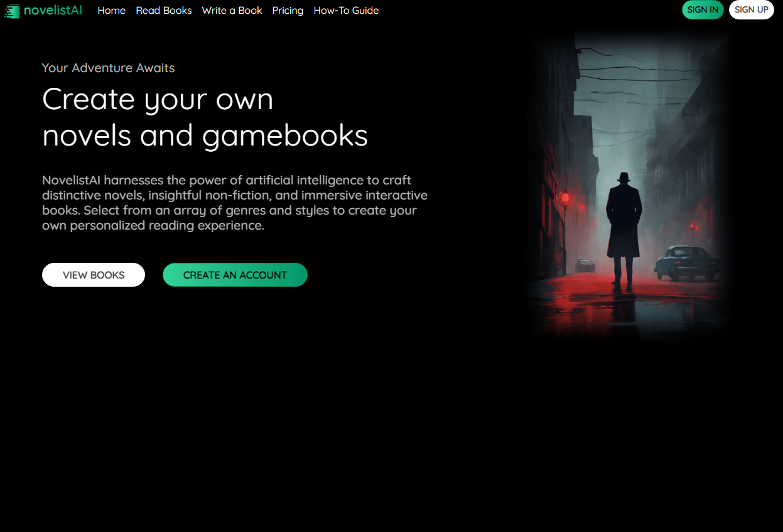Click the green SIGN IN button
Image resolution: width=783 pixels, height=532 pixels.
pyautogui.click(x=703, y=9)
